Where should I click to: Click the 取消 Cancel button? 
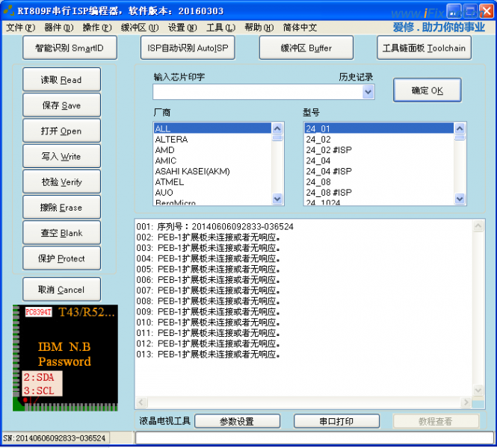point(62,290)
